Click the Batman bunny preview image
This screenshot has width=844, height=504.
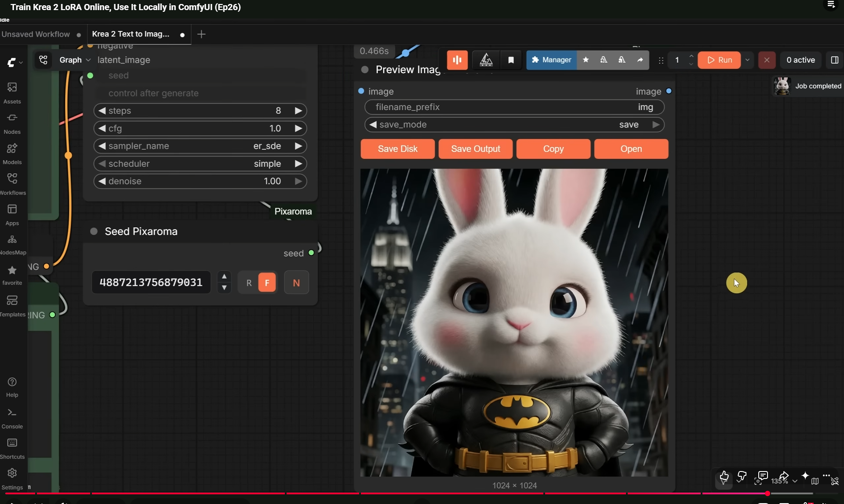coord(514,323)
